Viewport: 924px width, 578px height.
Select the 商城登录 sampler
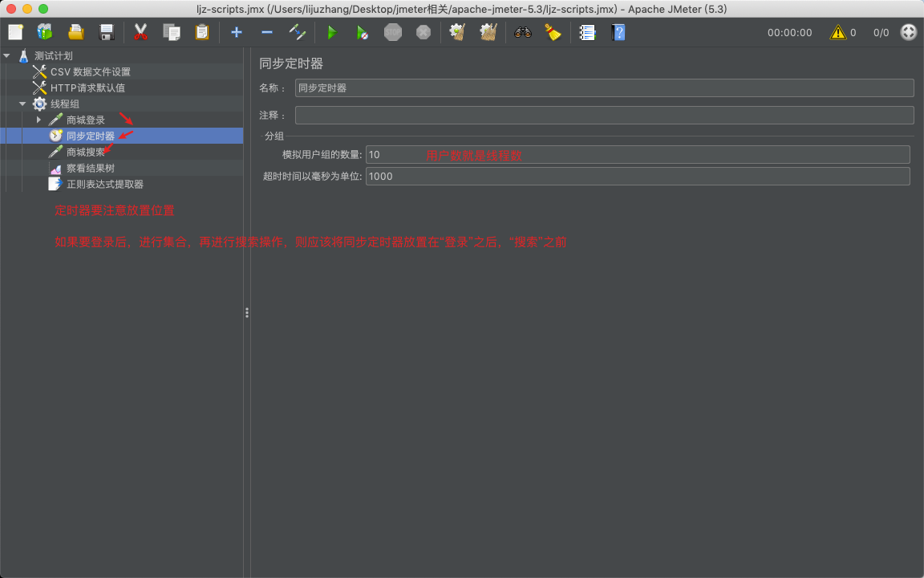(x=86, y=120)
